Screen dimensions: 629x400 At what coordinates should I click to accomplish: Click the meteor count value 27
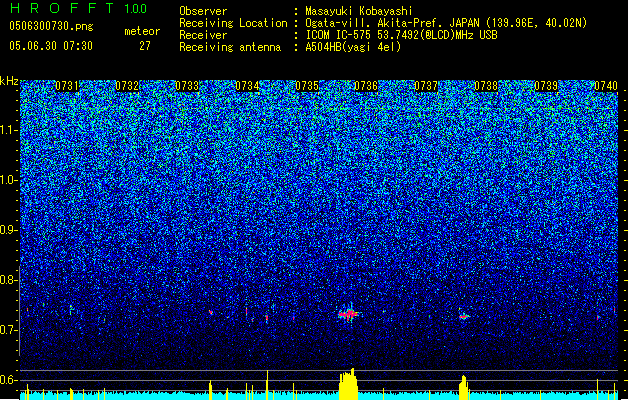point(145,46)
